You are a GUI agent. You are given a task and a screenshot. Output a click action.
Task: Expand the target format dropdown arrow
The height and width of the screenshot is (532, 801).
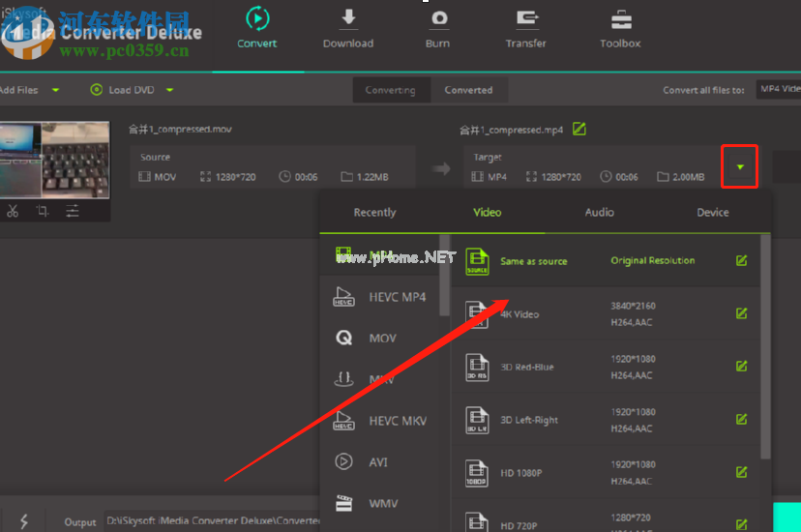point(740,167)
